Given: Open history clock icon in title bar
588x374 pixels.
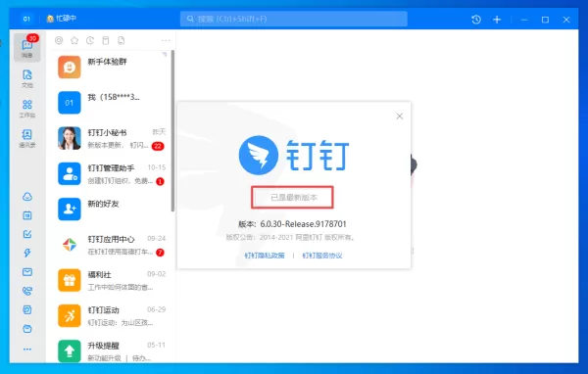Looking at the screenshot, I should pos(476,20).
